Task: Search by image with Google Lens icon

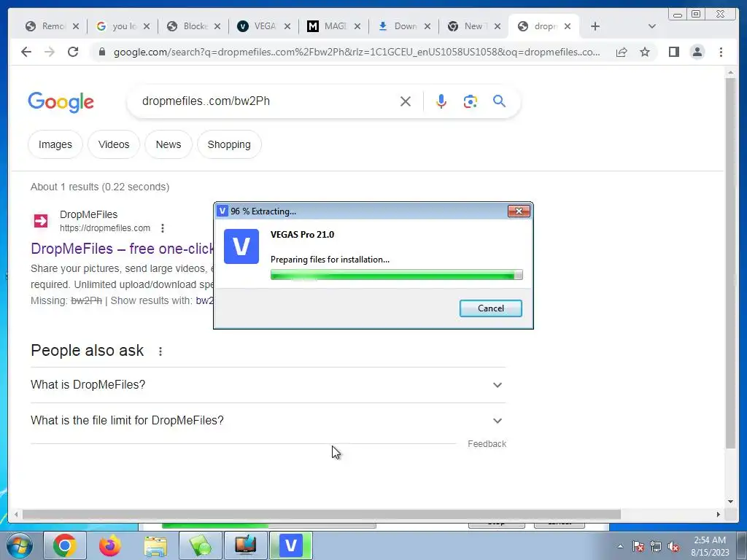Action: [471, 101]
